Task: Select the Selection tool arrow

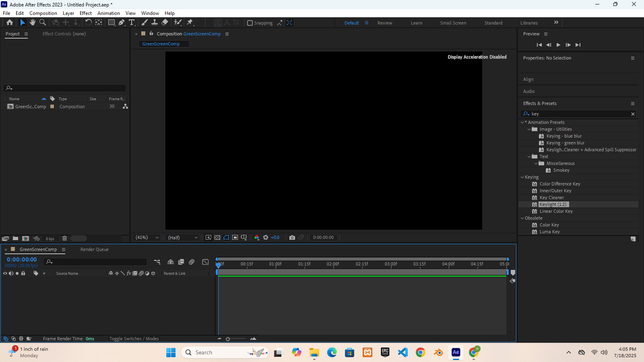Action: coord(23,23)
